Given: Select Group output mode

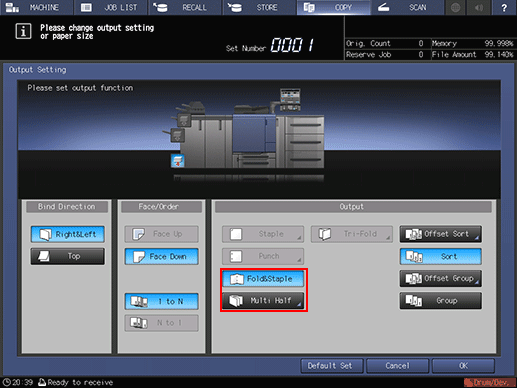Looking at the screenshot, I should click(x=441, y=301).
